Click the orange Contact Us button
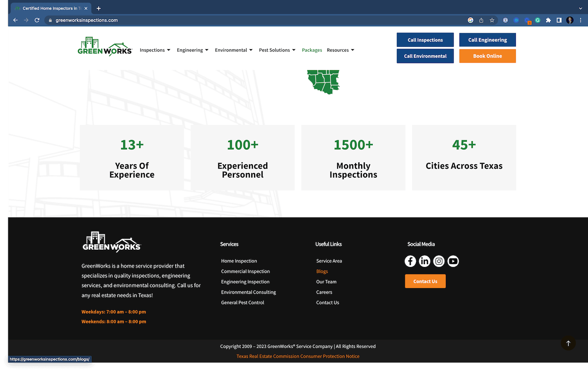The height and width of the screenshot is (372, 588). pyautogui.click(x=425, y=281)
